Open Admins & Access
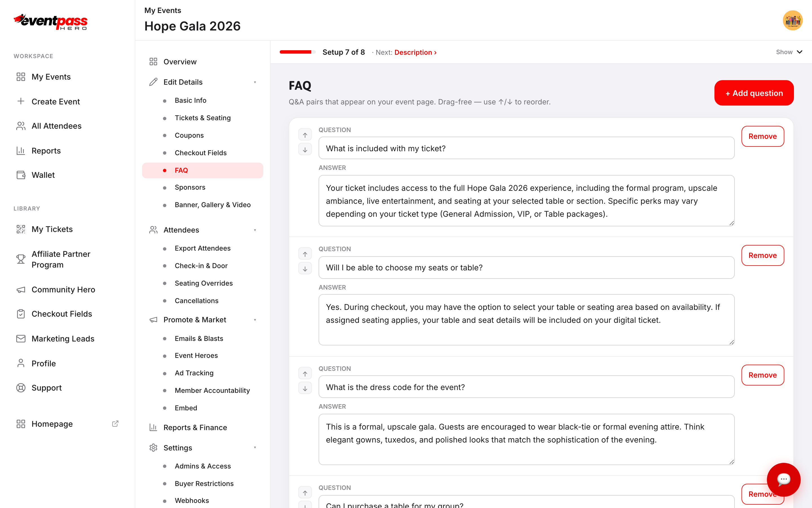 click(203, 466)
